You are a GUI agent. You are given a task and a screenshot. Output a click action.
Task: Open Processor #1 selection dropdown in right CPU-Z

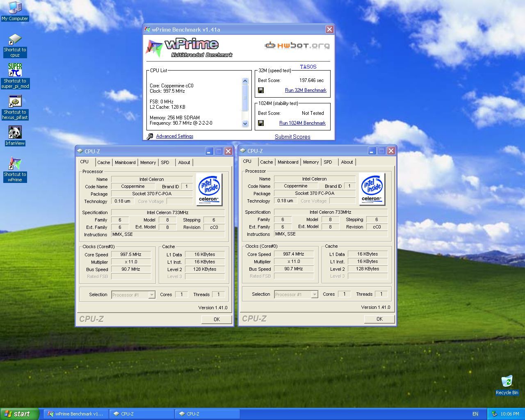coord(315,294)
